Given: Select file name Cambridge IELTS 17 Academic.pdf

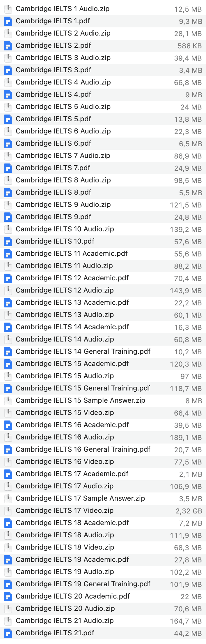Looking at the screenshot, I should pyautogui.click(x=72, y=474).
